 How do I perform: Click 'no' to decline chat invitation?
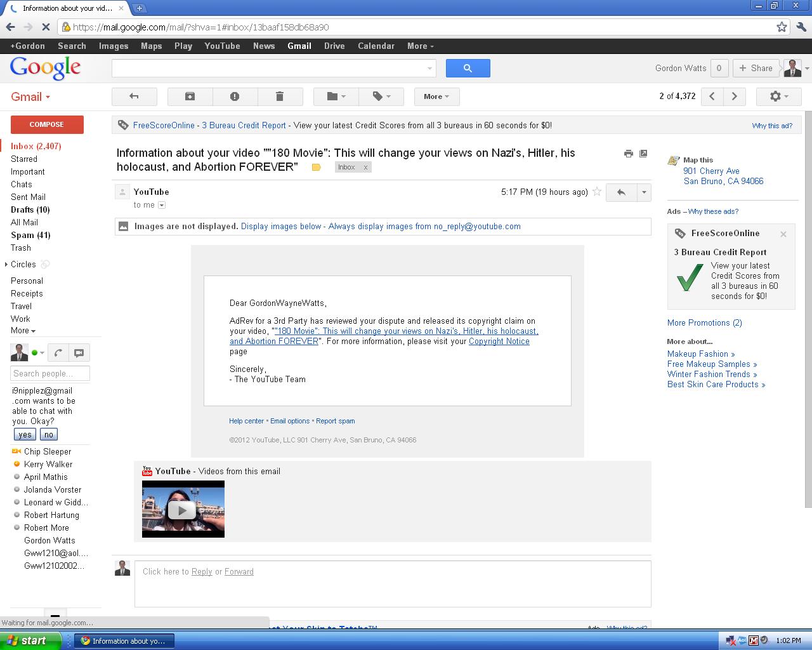(x=49, y=435)
